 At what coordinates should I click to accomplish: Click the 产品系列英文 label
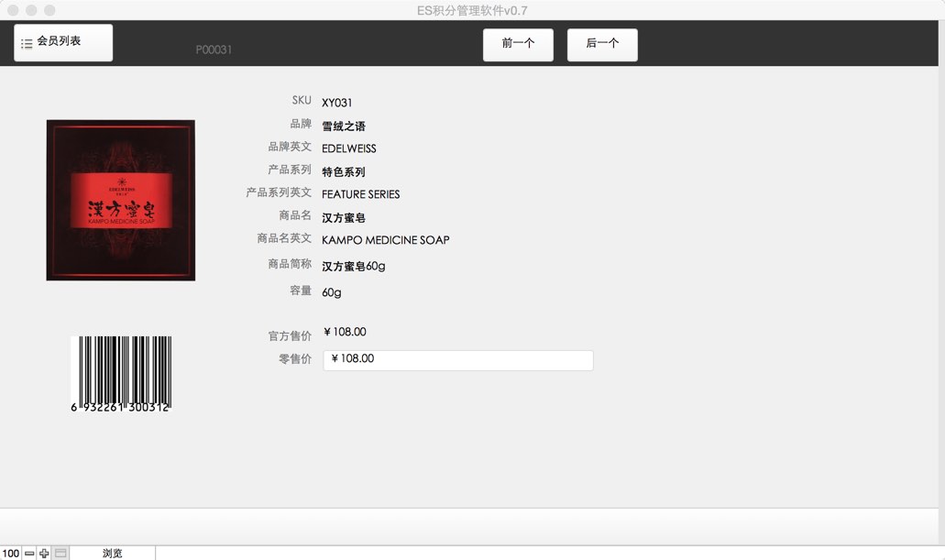(x=279, y=192)
